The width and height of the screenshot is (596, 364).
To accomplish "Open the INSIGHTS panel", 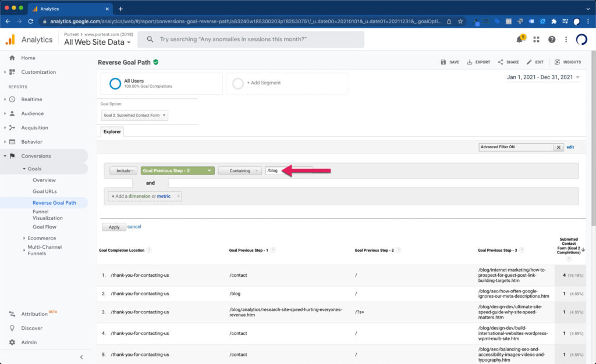I will [567, 62].
